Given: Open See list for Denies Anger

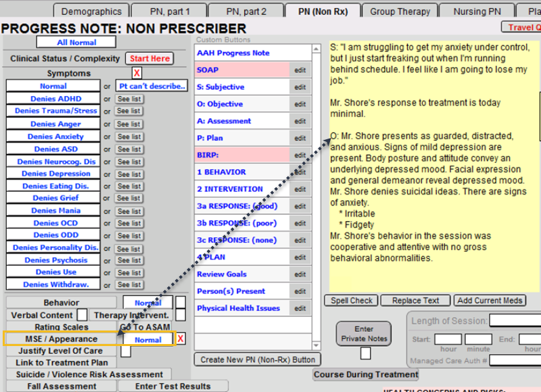Looking at the screenshot, I should [x=129, y=124].
